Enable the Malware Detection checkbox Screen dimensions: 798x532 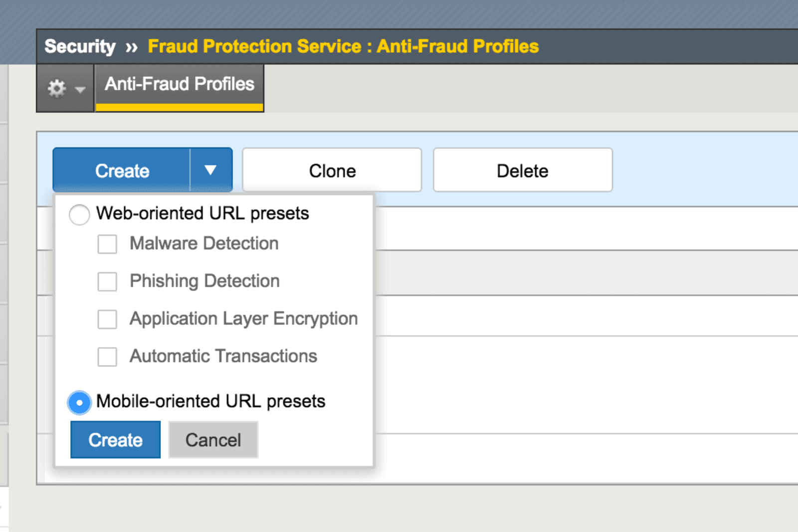[107, 244]
